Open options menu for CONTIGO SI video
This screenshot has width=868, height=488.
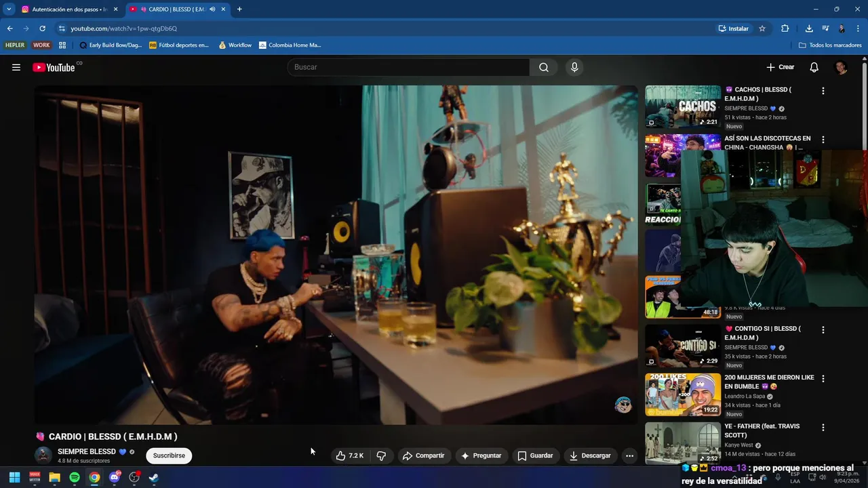823,330
